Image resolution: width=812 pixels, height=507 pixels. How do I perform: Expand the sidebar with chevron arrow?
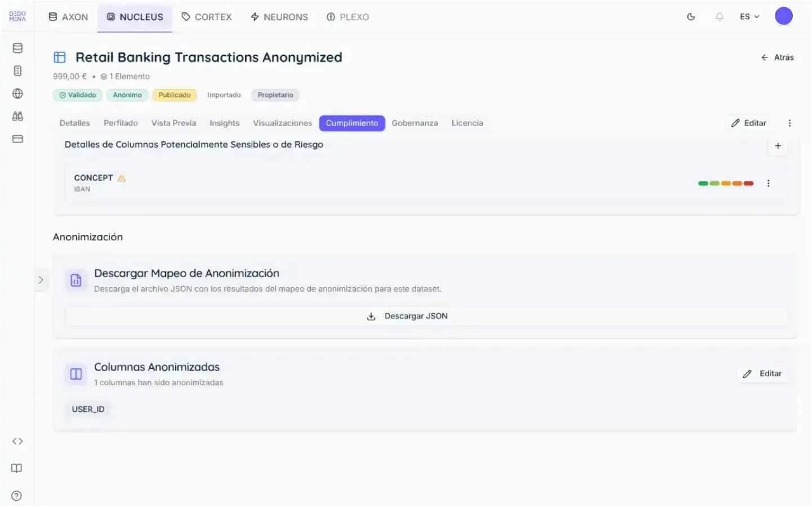click(x=41, y=280)
